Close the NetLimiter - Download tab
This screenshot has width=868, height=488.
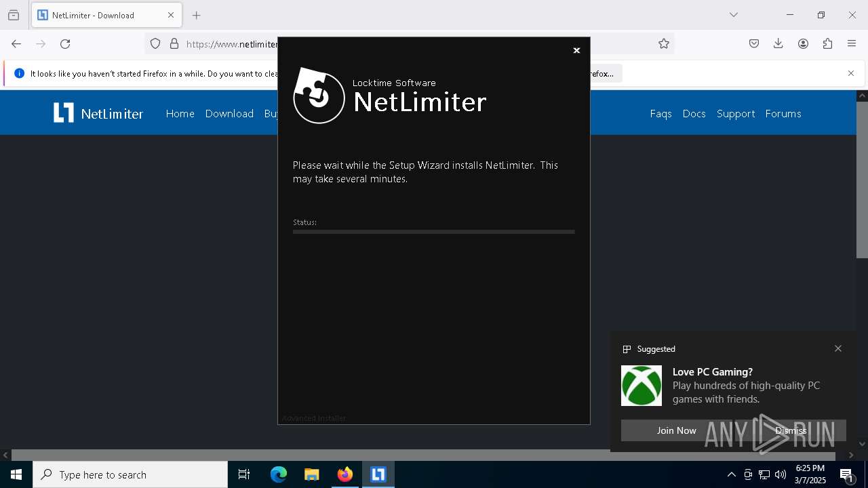coord(171,15)
